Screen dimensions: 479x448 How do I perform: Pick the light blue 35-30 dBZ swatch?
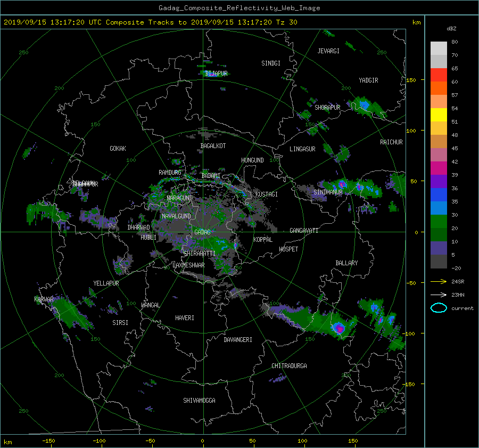[x=439, y=208]
